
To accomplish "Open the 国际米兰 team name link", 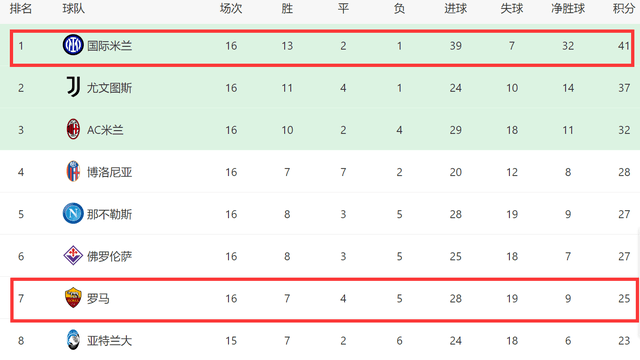I will coord(109,46).
